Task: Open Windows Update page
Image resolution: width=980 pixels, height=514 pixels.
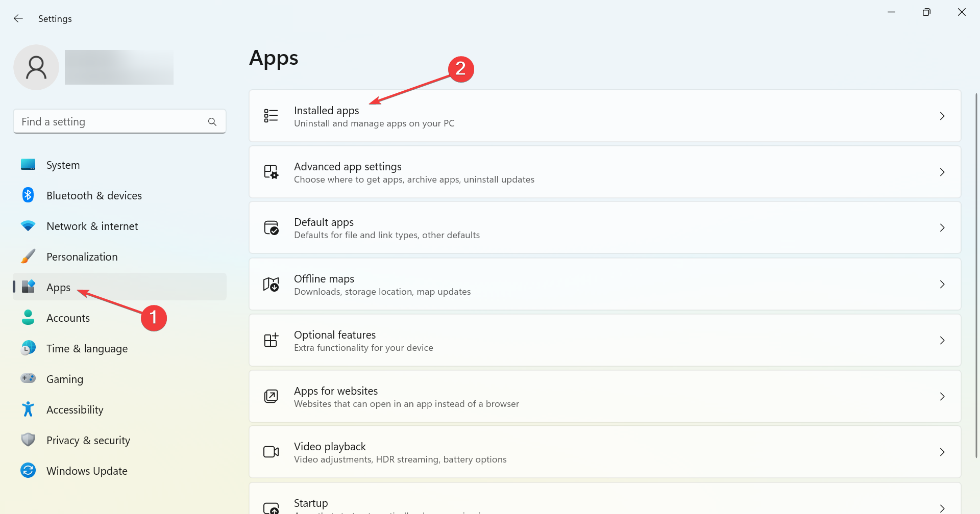Action: click(119, 471)
